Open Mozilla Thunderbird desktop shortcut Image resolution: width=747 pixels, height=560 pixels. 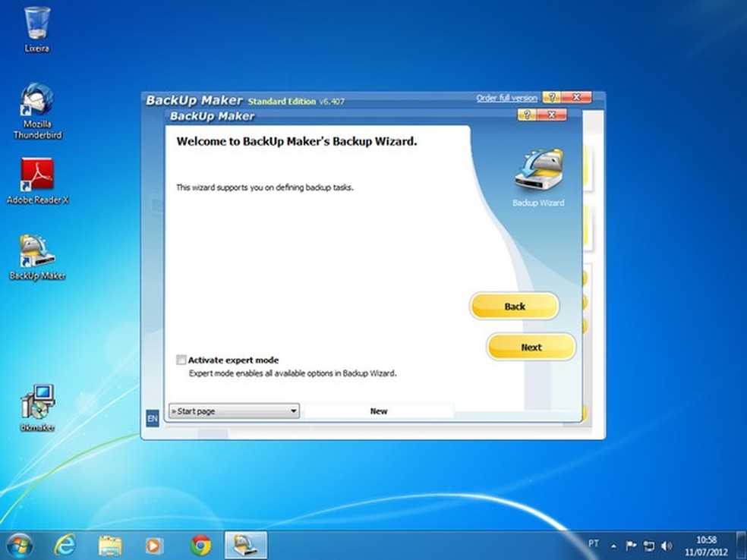click(37, 103)
